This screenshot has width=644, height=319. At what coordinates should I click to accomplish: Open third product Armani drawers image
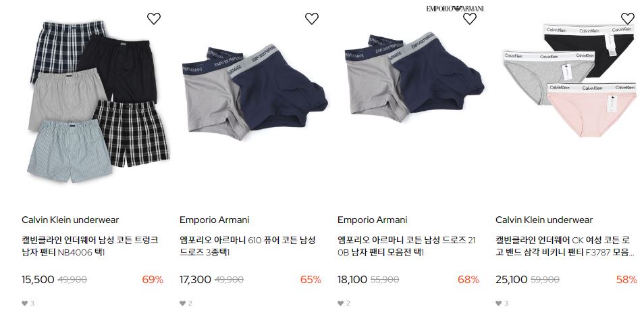[x=414, y=78]
